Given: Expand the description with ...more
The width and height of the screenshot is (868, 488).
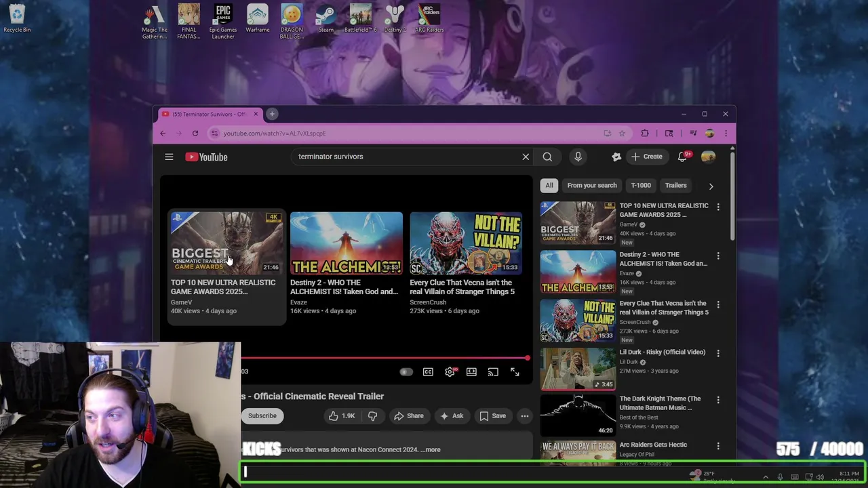Looking at the screenshot, I should (431, 449).
